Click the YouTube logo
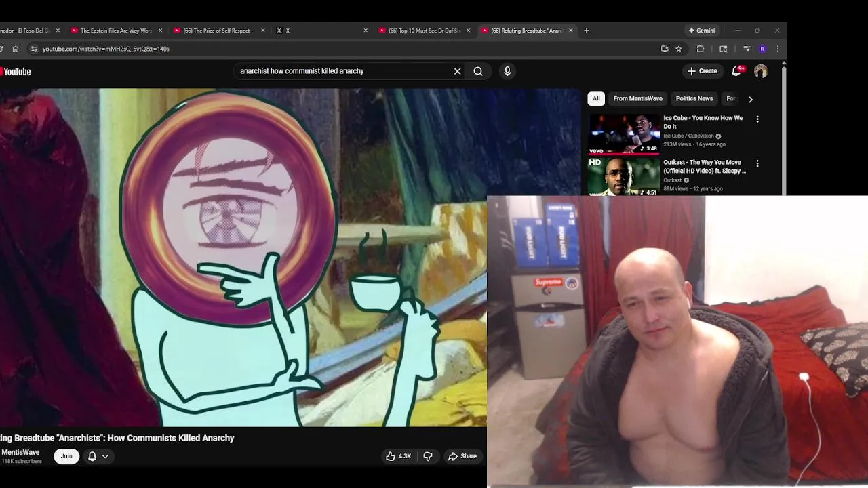The height and width of the screenshot is (488, 868). coord(15,72)
